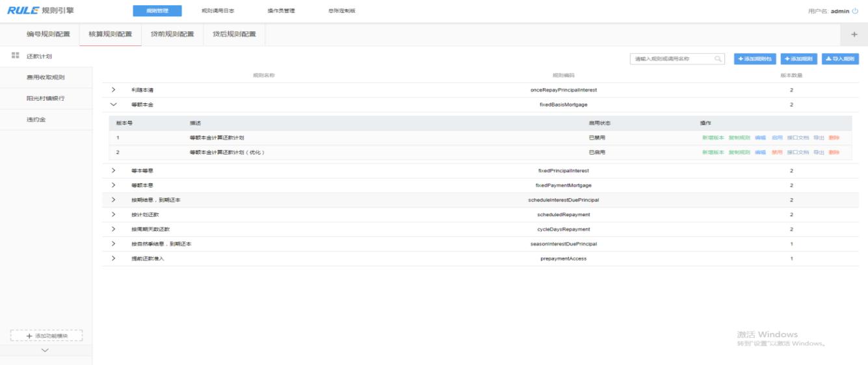868x365 pixels.
Task: Expand the 按周期天数还款 rule row
Action: [x=114, y=229]
